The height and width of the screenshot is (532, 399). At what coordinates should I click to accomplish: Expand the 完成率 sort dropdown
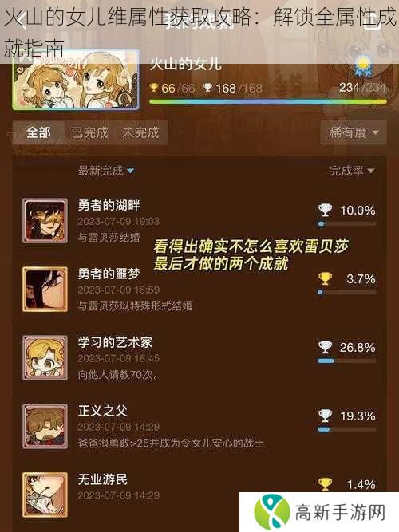[352, 171]
